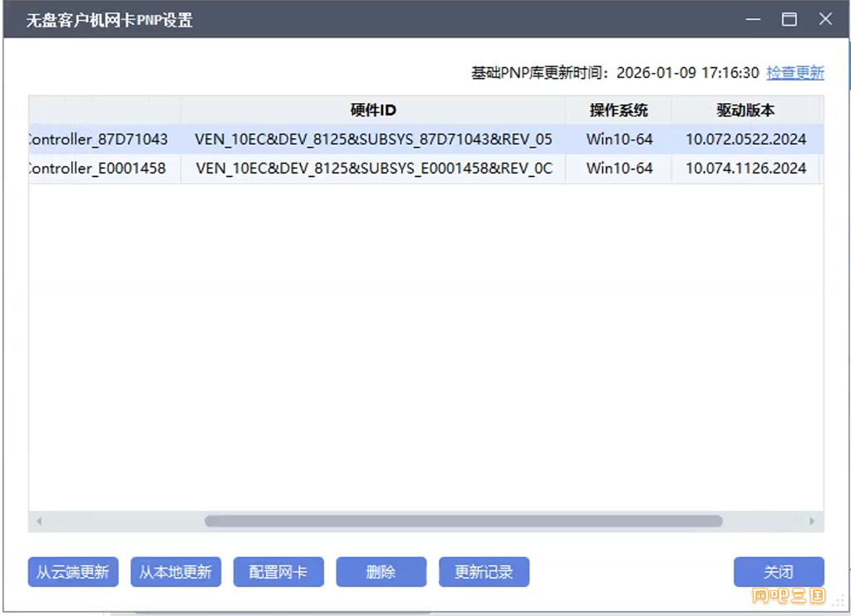Sort by 操作系统 column header
Image resolution: width=851 pixels, height=616 pixels.
(x=618, y=111)
